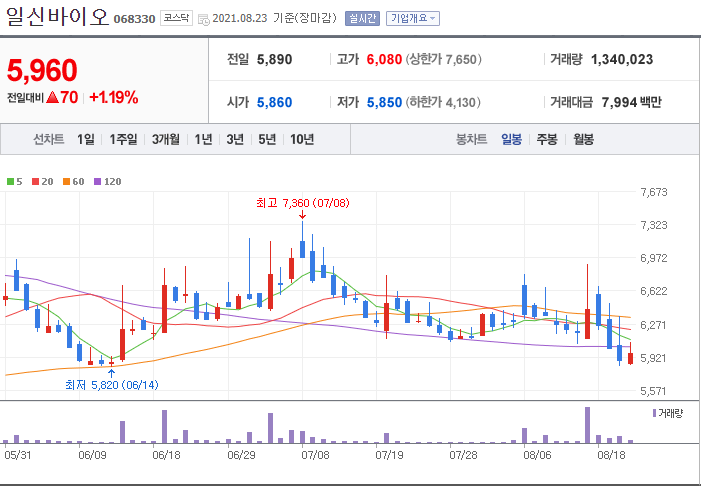701x486 pixels.
Task: Click the 일신바이오 stock name heading
Action: (57, 17)
